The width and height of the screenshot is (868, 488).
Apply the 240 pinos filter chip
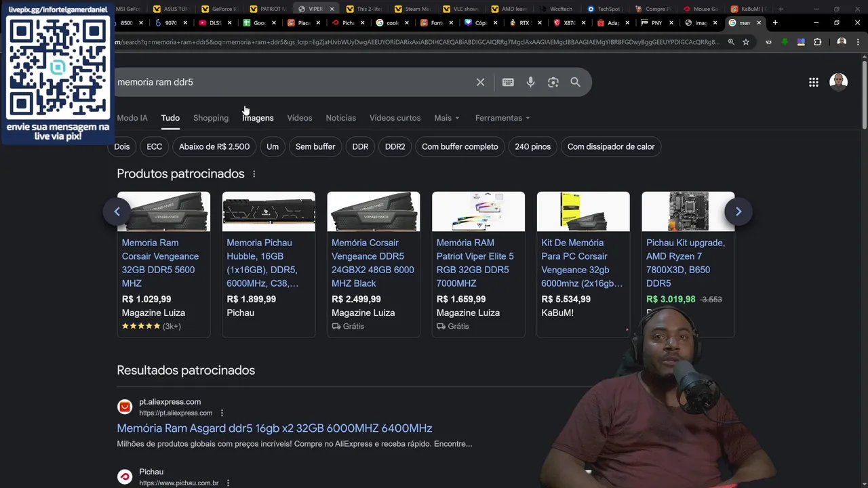(x=532, y=146)
